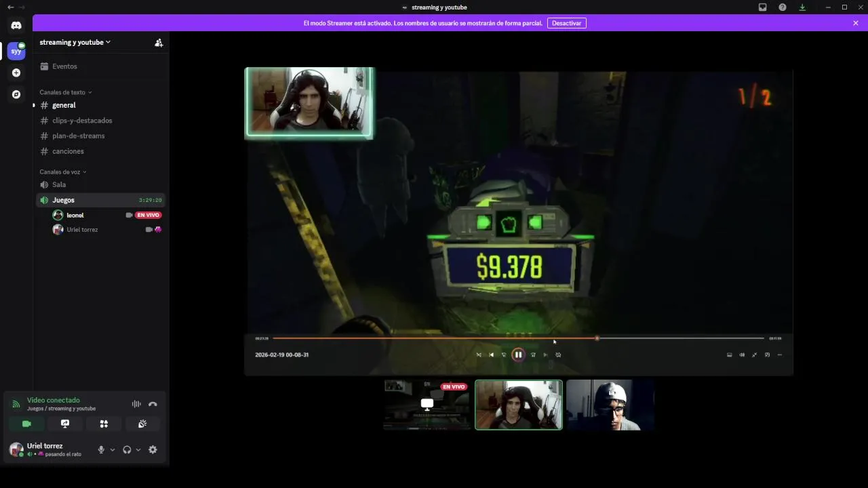Join the Sala voice channel
The width and height of the screenshot is (868, 488).
pos(101,184)
